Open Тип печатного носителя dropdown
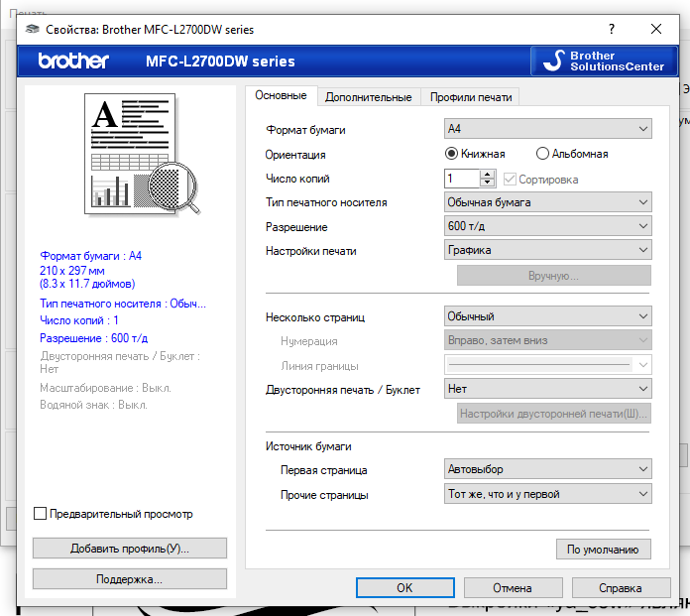 [x=548, y=202]
